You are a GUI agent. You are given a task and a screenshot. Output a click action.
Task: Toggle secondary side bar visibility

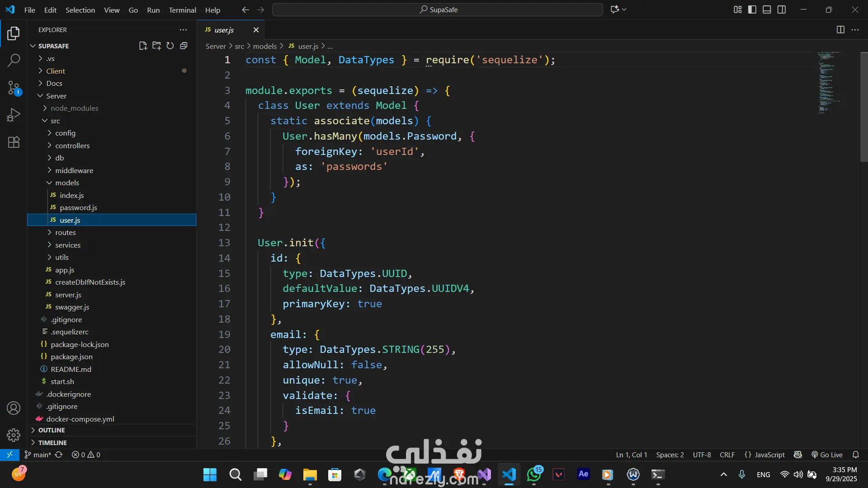pos(782,9)
